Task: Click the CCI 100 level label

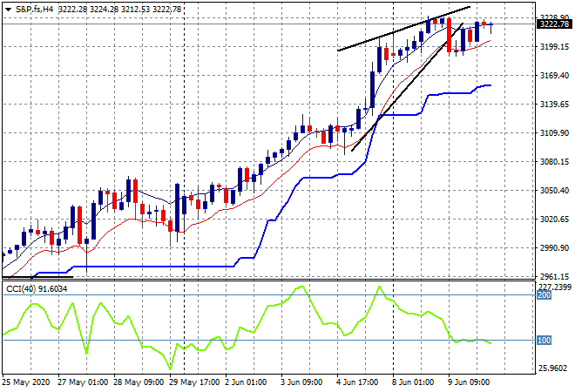Action: coord(544,341)
